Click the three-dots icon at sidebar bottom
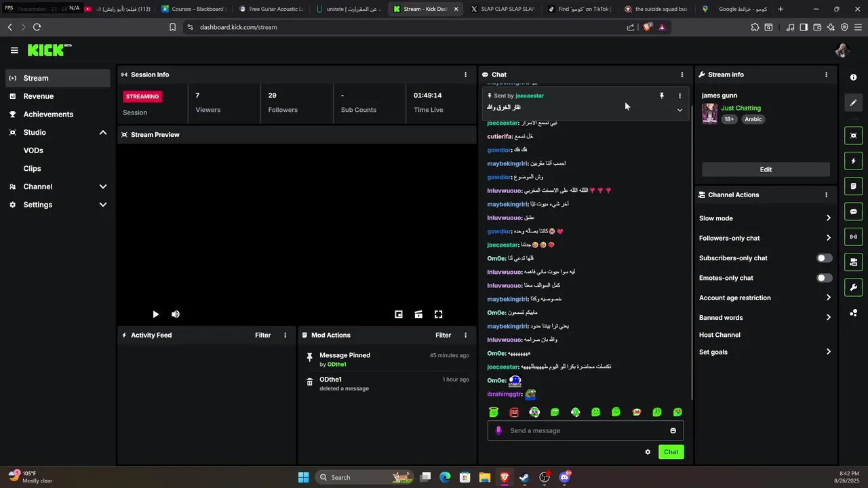The width and height of the screenshot is (868, 488). point(853,312)
